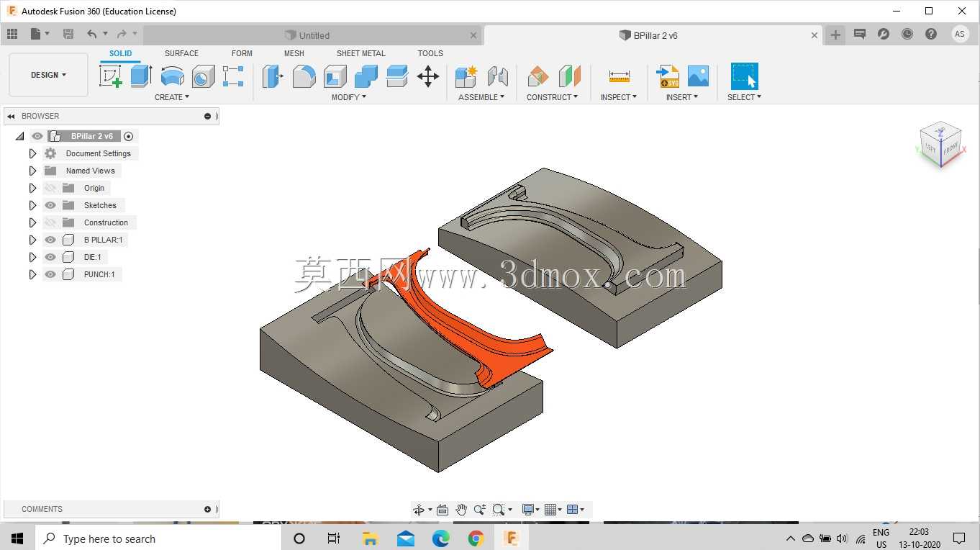Open the Data Panel grid icon
The width and height of the screenshot is (980, 550).
coord(12,34)
